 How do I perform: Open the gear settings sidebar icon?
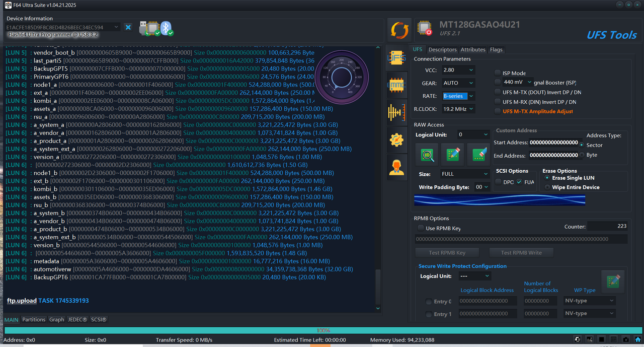397,140
